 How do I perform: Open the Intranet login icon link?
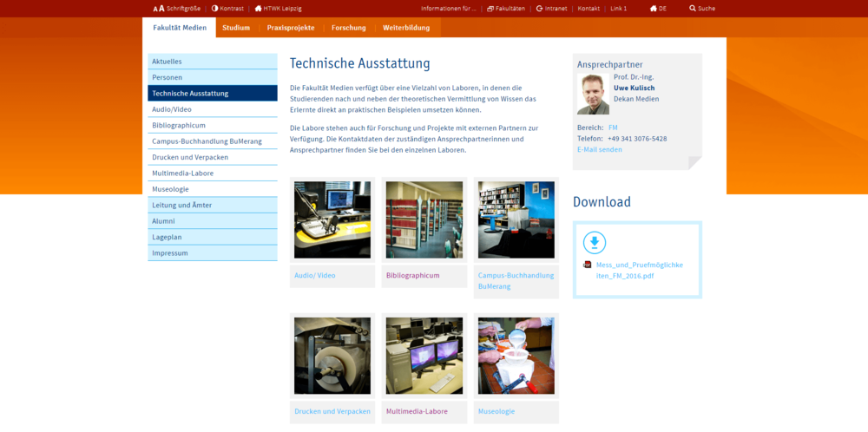point(540,9)
